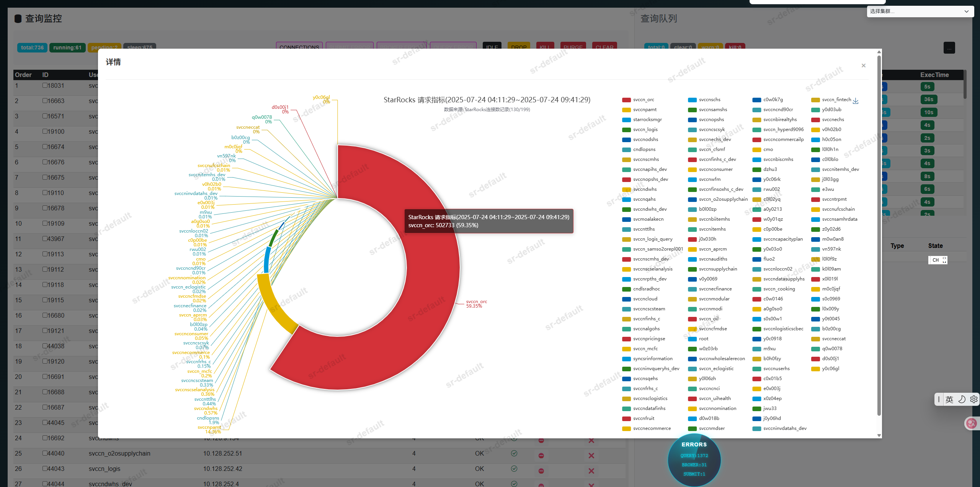
Task: Toggle svccn_orc in the chart legend
Action: pyautogui.click(x=639, y=100)
